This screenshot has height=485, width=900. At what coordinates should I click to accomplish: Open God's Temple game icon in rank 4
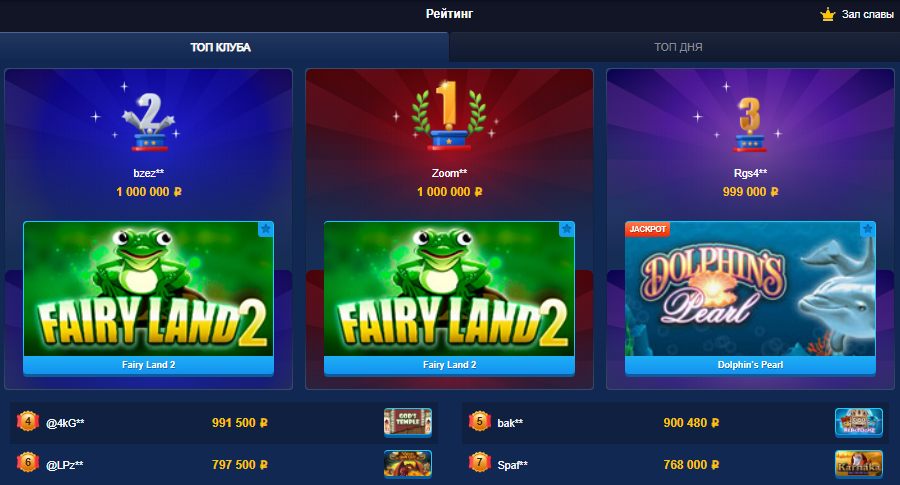click(x=408, y=422)
